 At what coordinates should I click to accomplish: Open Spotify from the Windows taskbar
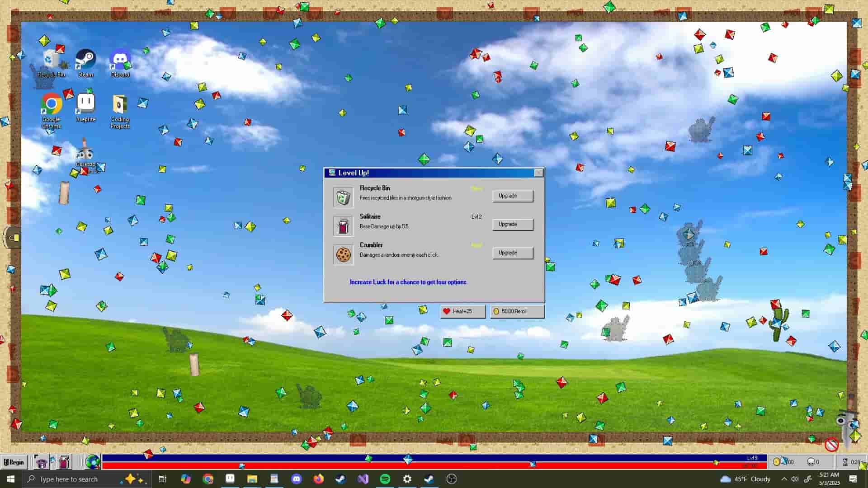pyautogui.click(x=385, y=479)
